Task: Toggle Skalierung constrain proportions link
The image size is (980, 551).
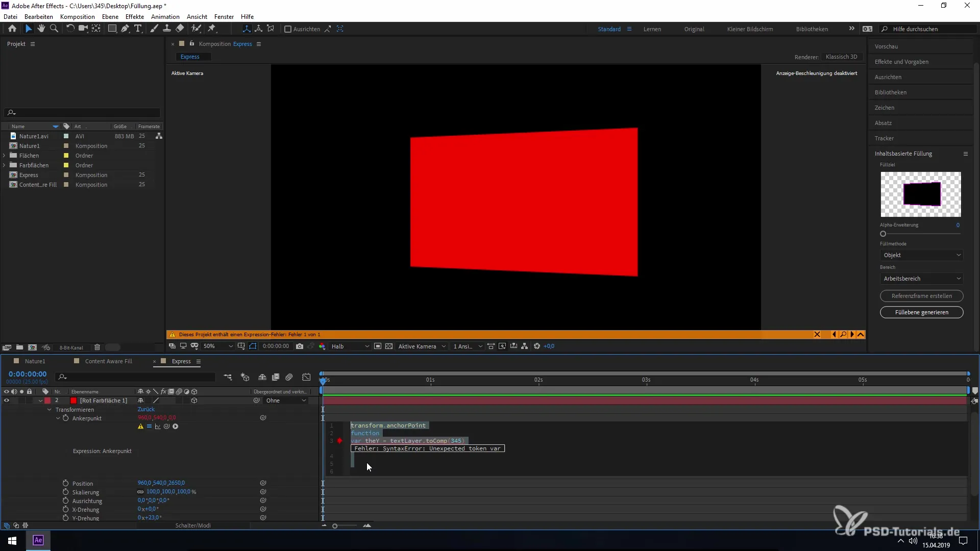Action: [x=140, y=492]
